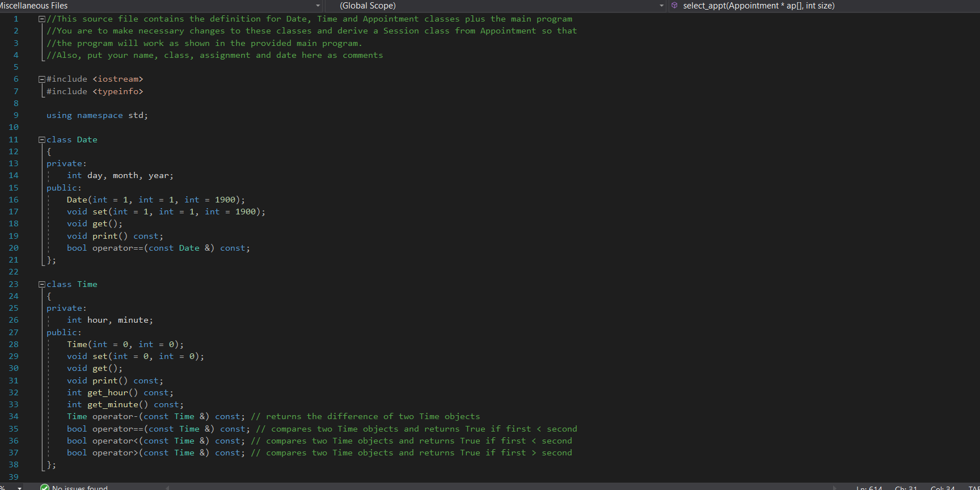Viewport: 980px width, 490px height.
Task: Click 'operator-' in the Time class
Action: coord(115,416)
